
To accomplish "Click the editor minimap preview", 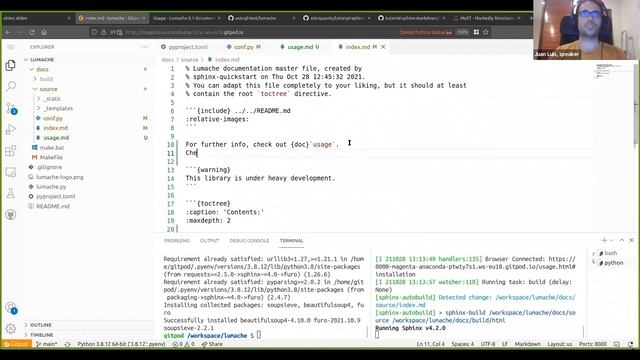I will coord(609,71).
